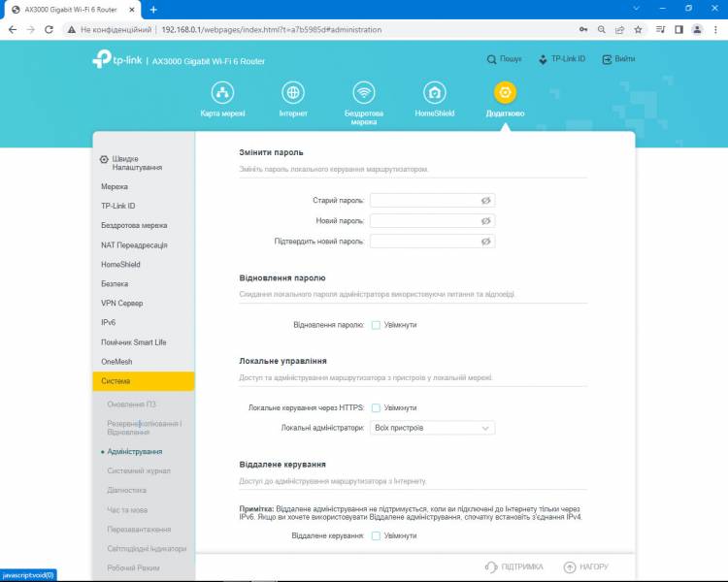728x582 pixels.
Task: Enable Відновлення паролю checkbox
Action: tap(376, 325)
